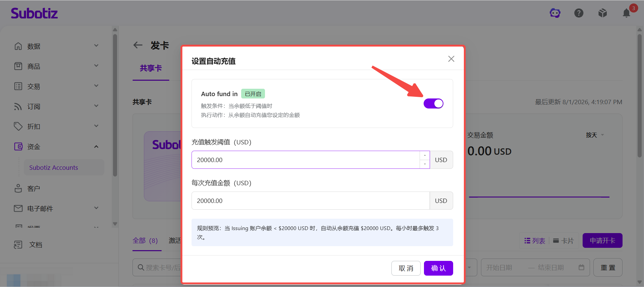
Task: Click the 客户 person icon in sidebar
Action: point(18,188)
